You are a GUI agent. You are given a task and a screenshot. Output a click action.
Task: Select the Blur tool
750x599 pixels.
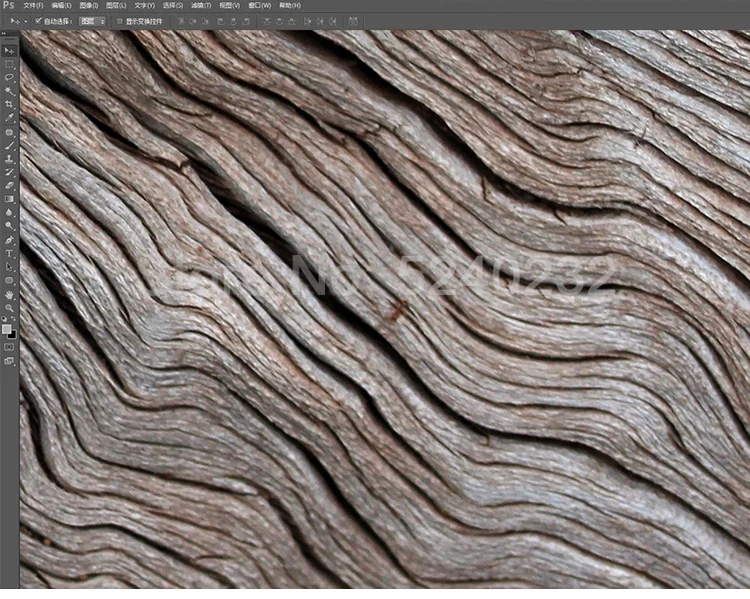click(x=9, y=212)
